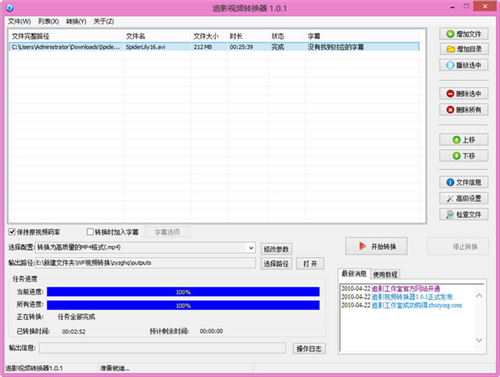The width and height of the screenshot is (500, 377).
Task: Click the 打开 output folder button
Action: (x=310, y=264)
